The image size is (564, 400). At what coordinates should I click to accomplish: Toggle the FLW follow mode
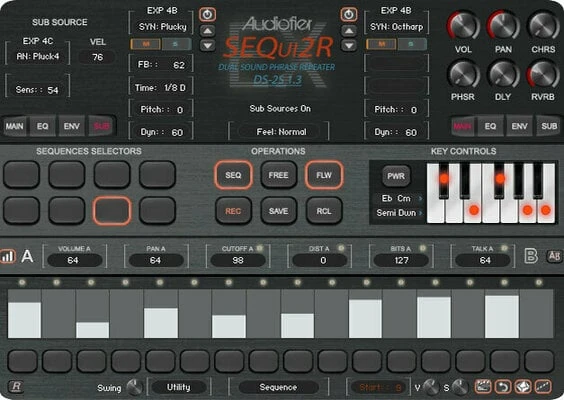324,175
